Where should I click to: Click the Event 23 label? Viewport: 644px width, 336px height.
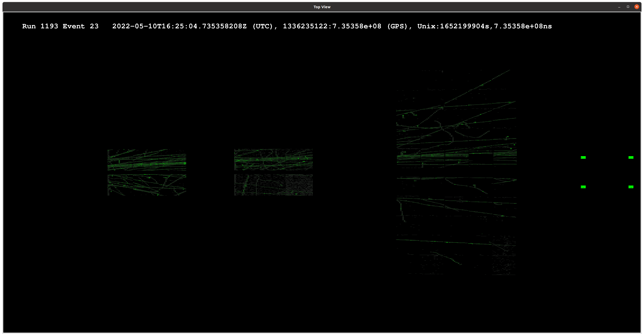(x=80, y=26)
